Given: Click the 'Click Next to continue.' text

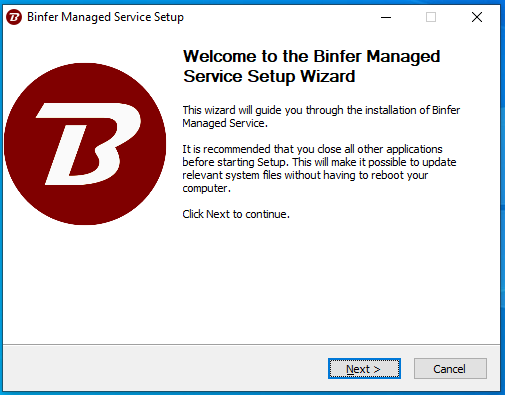Looking at the screenshot, I should (236, 214).
